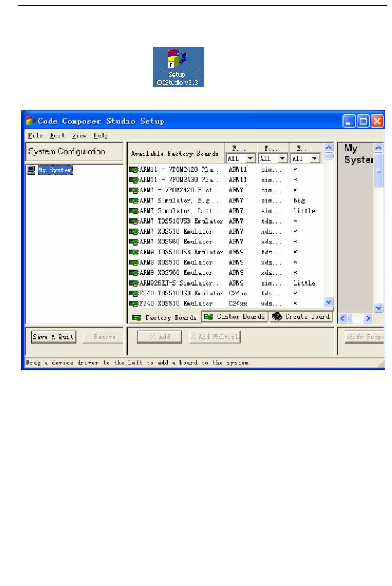The height and width of the screenshot is (586, 392).
Task: Click the My System pane scroll down arrow
Action: pos(378,308)
